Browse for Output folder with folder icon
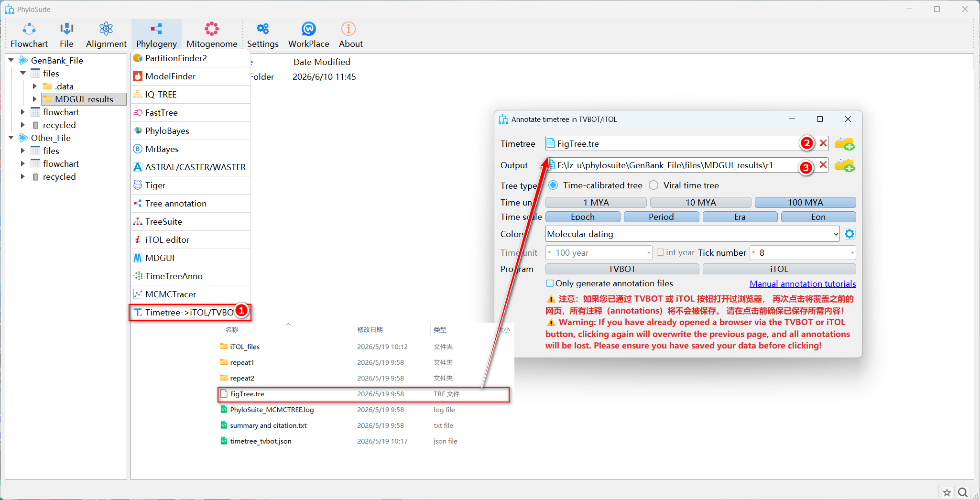980x500 pixels. pyautogui.click(x=844, y=166)
